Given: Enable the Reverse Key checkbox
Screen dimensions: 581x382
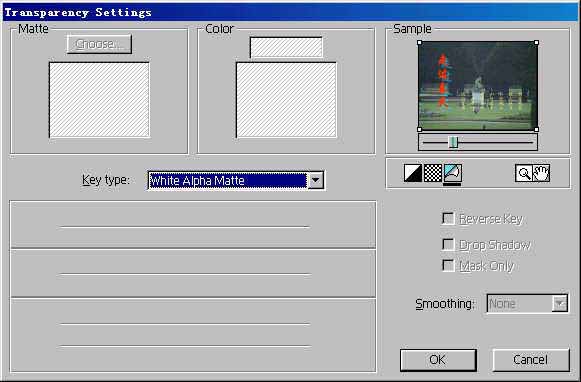Looking at the screenshot, I should click(448, 218).
